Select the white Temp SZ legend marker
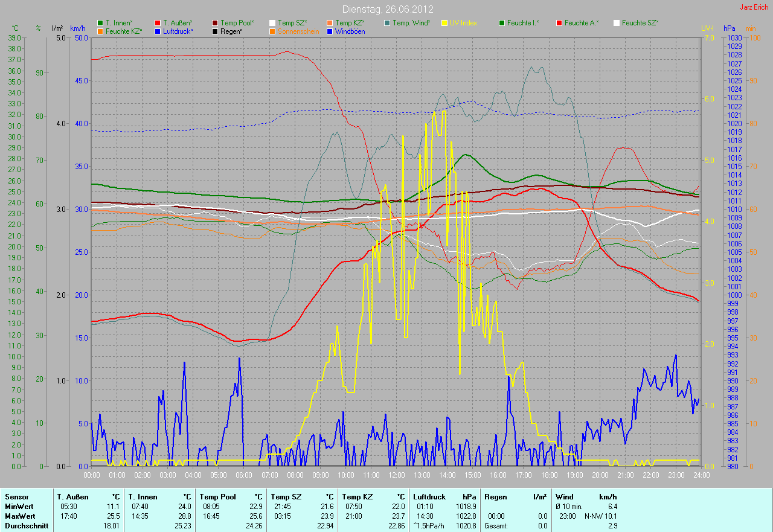The height and width of the screenshot is (532, 773). pyautogui.click(x=272, y=23)
